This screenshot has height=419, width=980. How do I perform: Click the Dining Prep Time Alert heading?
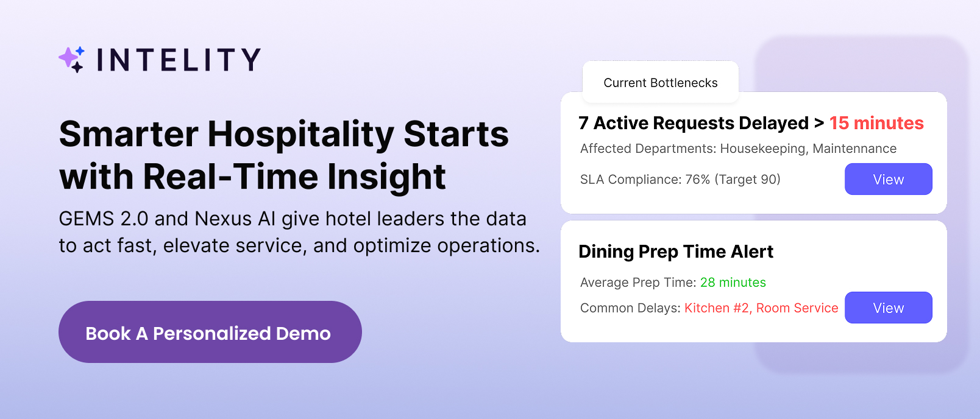click(x=676, y=252)
